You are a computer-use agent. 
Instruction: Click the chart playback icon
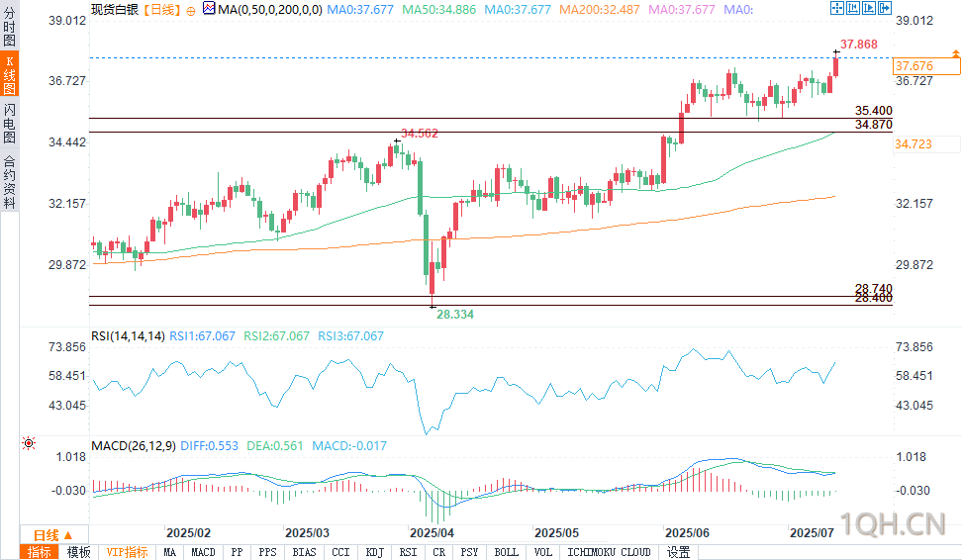pos(869,8)
